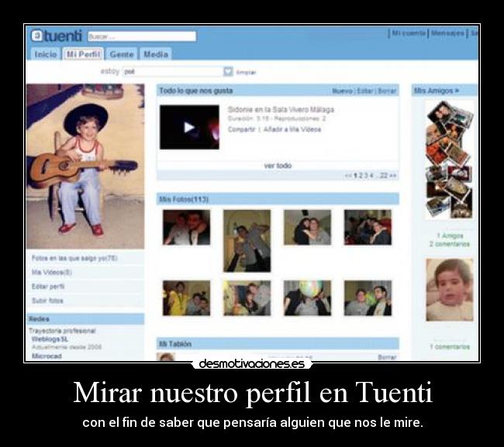Click the Buscar search field
This screenshot has width=504, height=447.
tap(141, 36)
